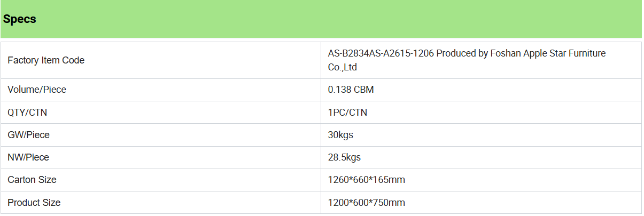Click the 0.138 CBM value

point(351,90)
